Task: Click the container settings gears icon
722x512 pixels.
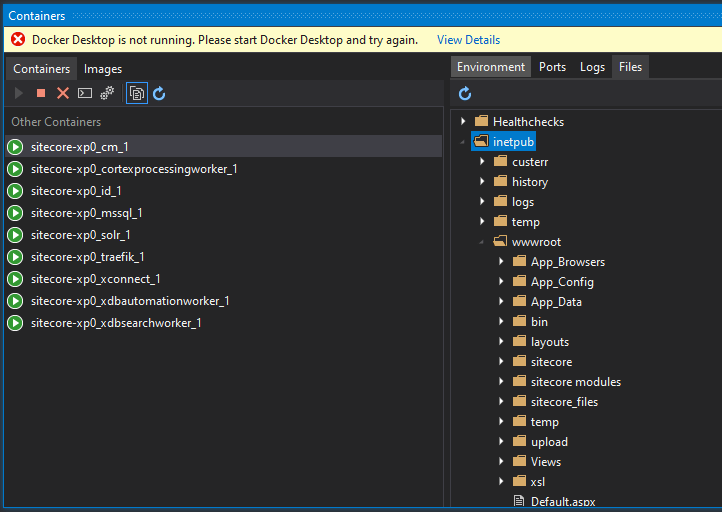Action: click(x=107, y=93)
